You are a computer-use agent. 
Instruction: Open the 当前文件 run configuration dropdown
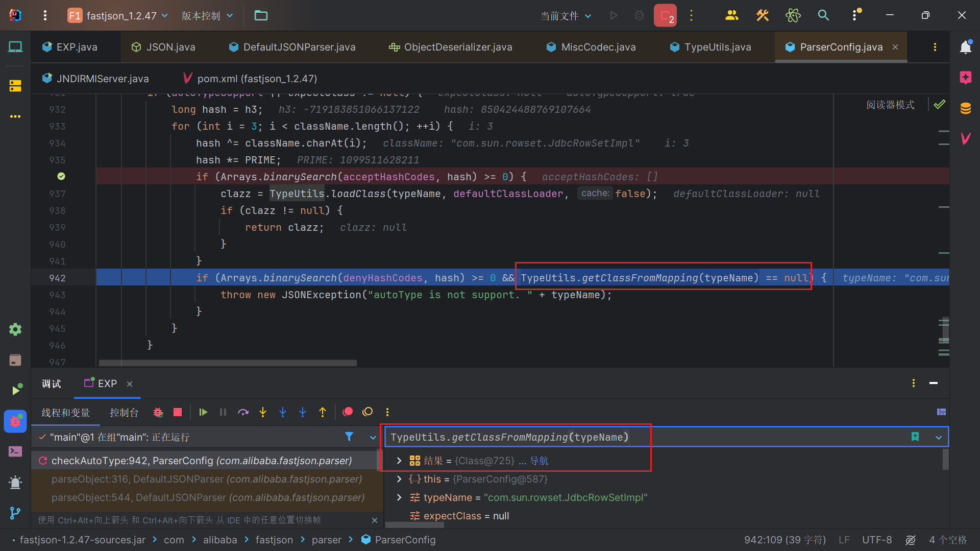[x=566, y=16]
